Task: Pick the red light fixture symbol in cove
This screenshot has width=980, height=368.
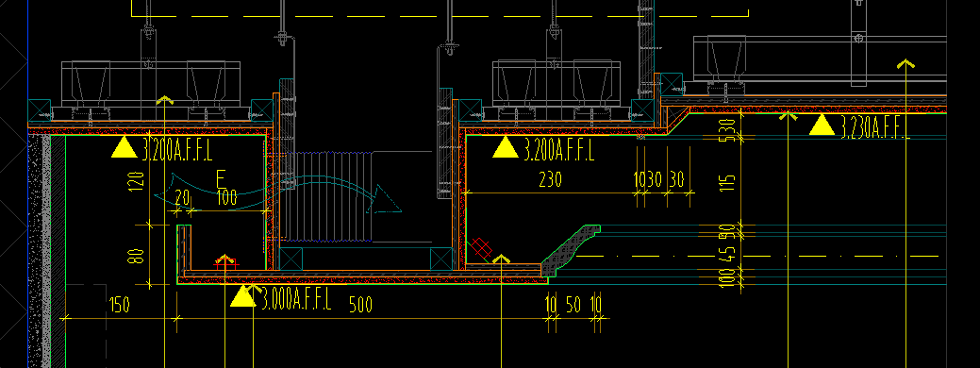Action: pyautogui.click(x=225, y=261)
